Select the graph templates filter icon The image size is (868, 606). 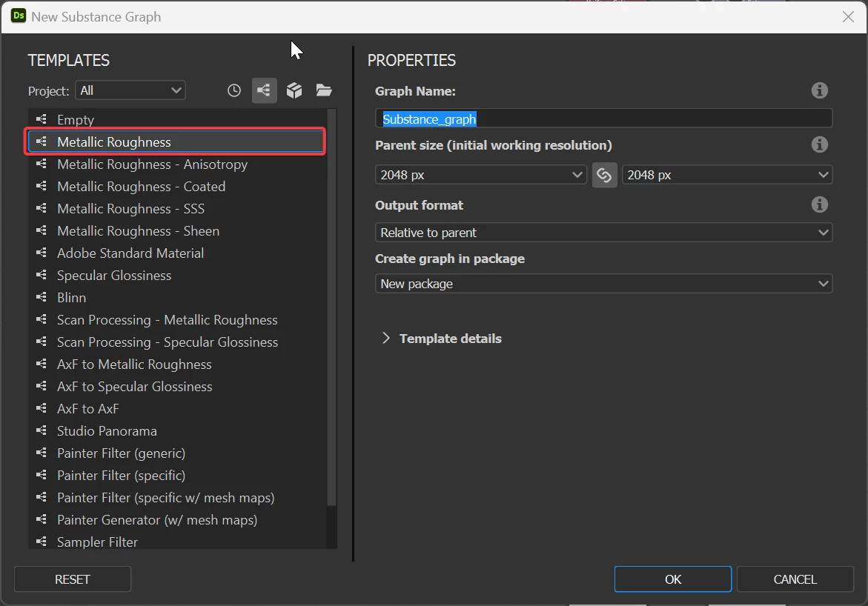click(264, 90)
